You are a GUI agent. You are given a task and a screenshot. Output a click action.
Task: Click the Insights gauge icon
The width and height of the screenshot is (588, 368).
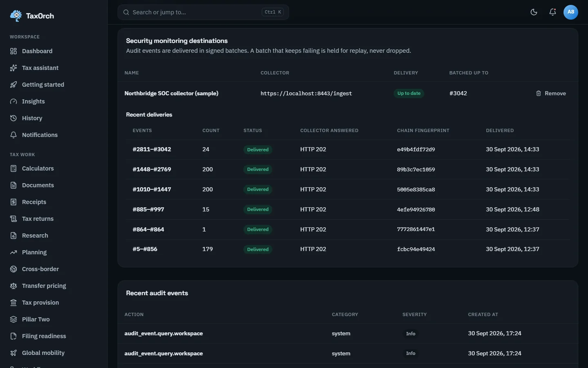(x=13, y=101)
